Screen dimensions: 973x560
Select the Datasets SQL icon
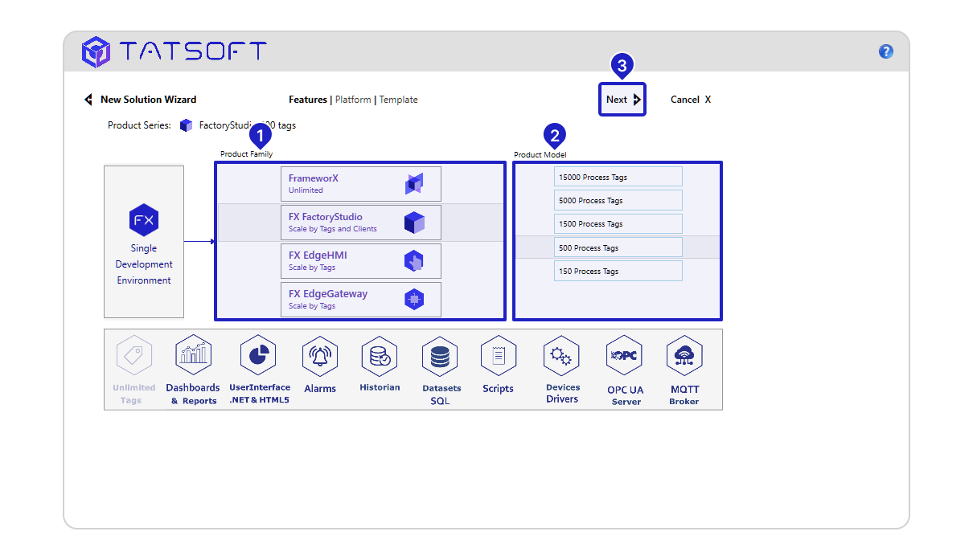point(440,356)
